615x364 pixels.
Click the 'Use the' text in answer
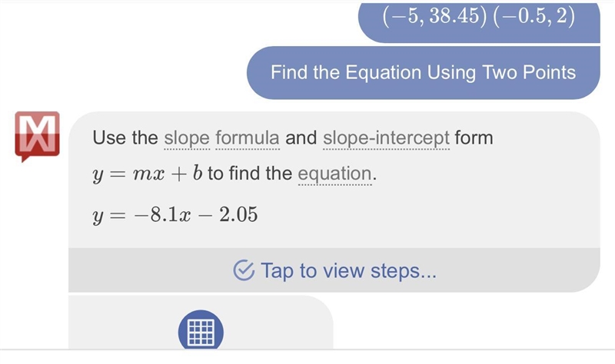click(x=125, y=138)
